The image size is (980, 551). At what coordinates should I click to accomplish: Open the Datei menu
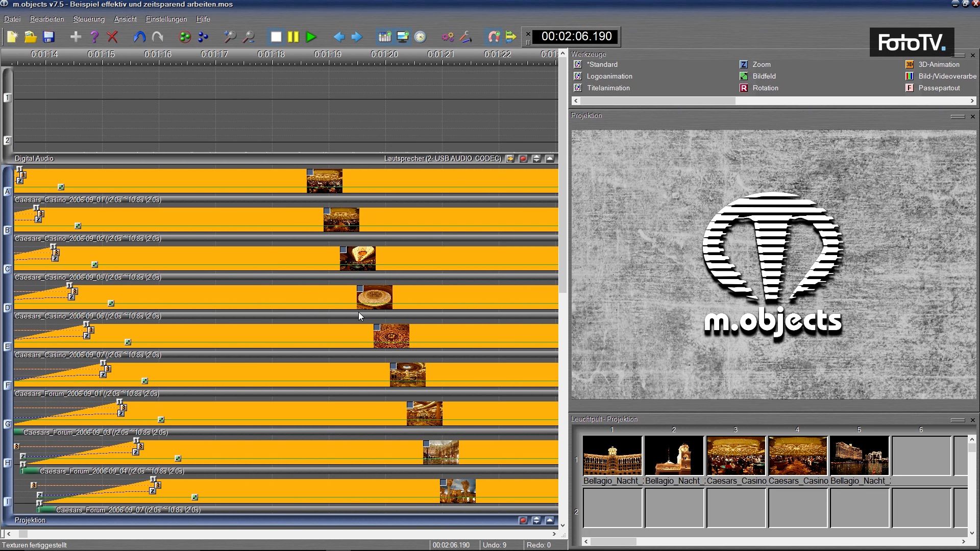(11, 19)
